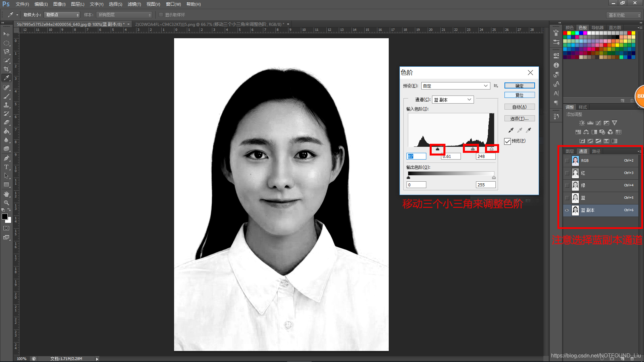Add a Threshold adjustment
Viewport: 644px width, 362px height.
coord(598,141)
